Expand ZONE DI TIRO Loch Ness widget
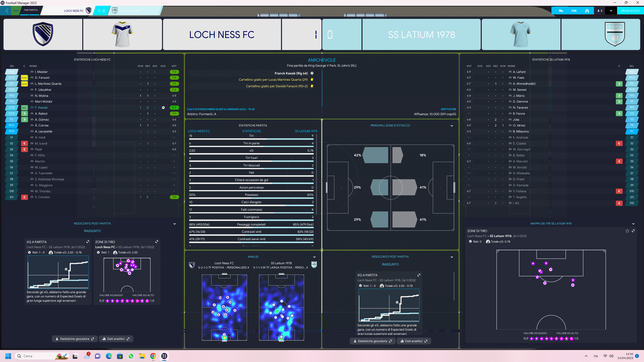The width and height of the screenshot is (644, 362). pos(157,242)
